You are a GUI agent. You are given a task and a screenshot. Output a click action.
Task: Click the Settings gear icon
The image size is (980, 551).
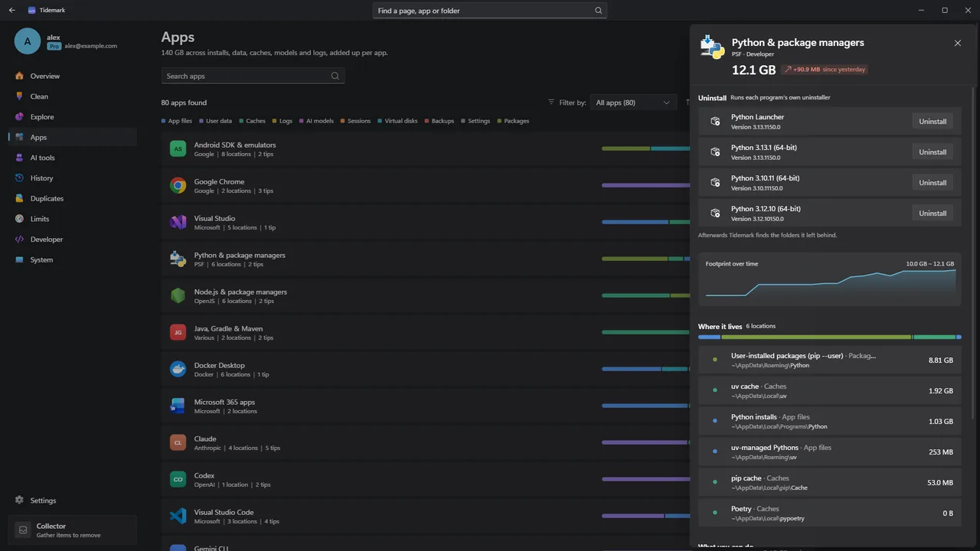pyautogui.click(x=20, y=500)
